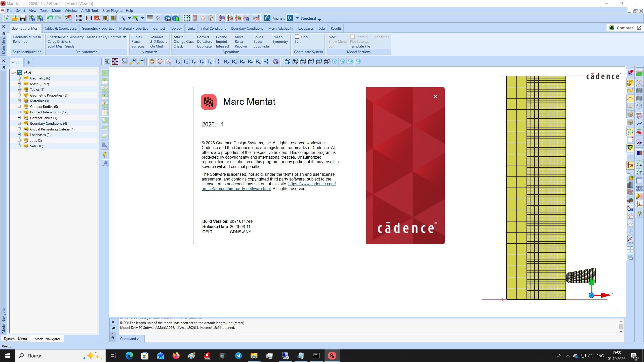
Task: Toggle the Identify checkbox in Model Sections
Action: [352, 37]
